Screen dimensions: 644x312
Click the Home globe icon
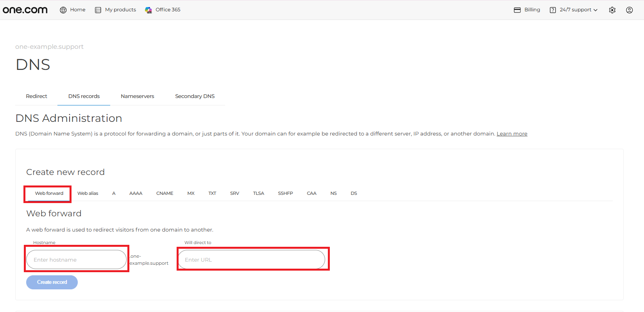[x=63, y=10]
